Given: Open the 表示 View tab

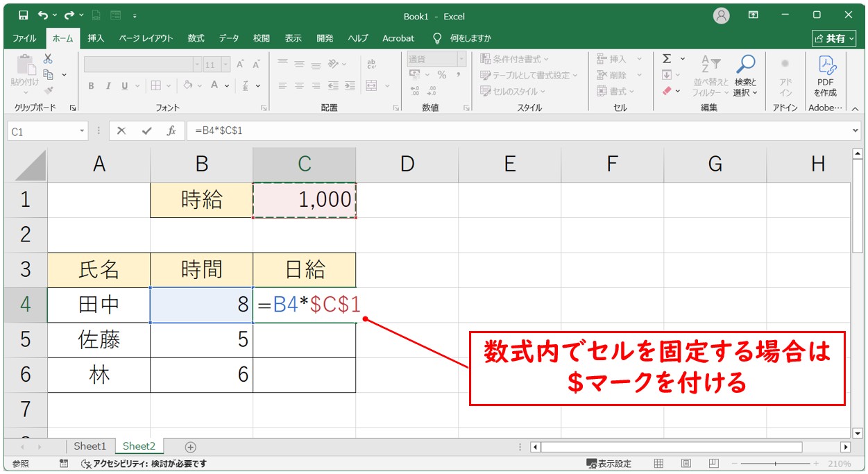Looking at the screenshot, I should click(x=293, y=38).
